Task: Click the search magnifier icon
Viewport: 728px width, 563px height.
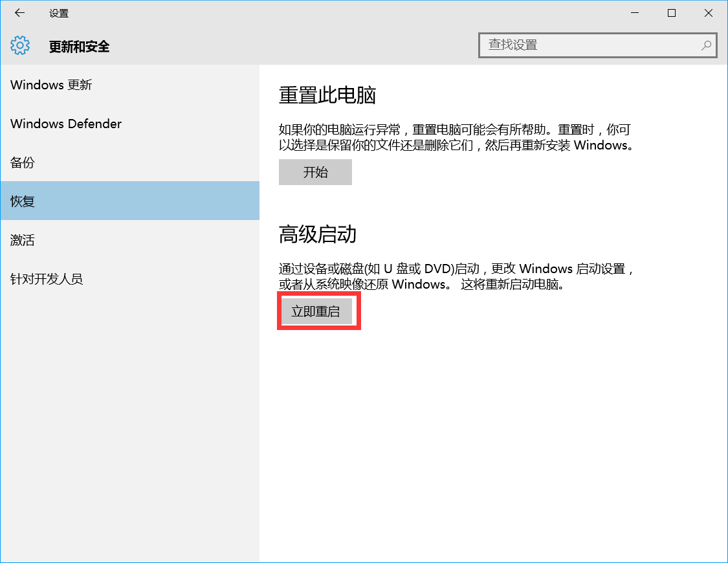Action: pyautogui.click(x=706, y=45)
